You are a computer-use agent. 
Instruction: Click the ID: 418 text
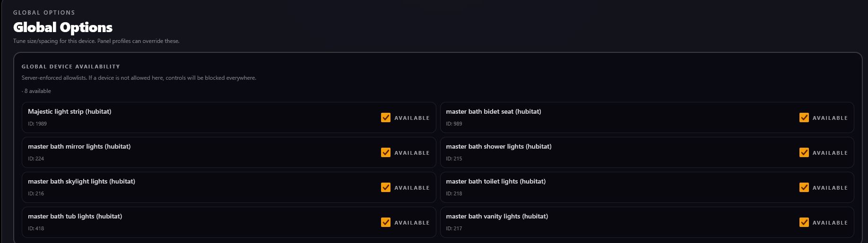(x=36, y=228)
